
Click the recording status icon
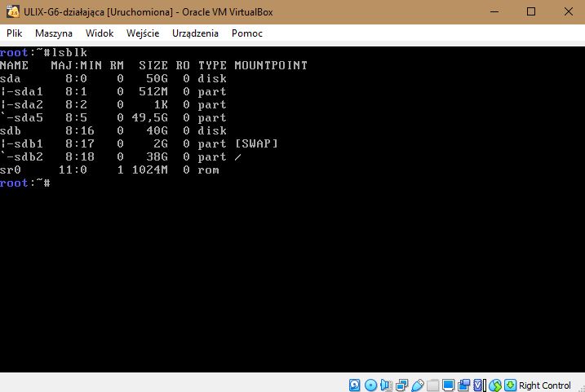(463, 385)
